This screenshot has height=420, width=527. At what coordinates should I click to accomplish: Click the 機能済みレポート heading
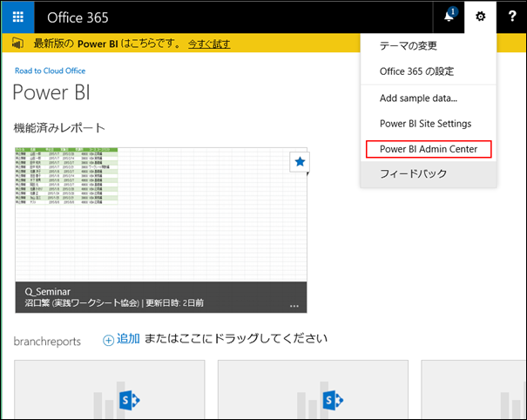[59, 128]
